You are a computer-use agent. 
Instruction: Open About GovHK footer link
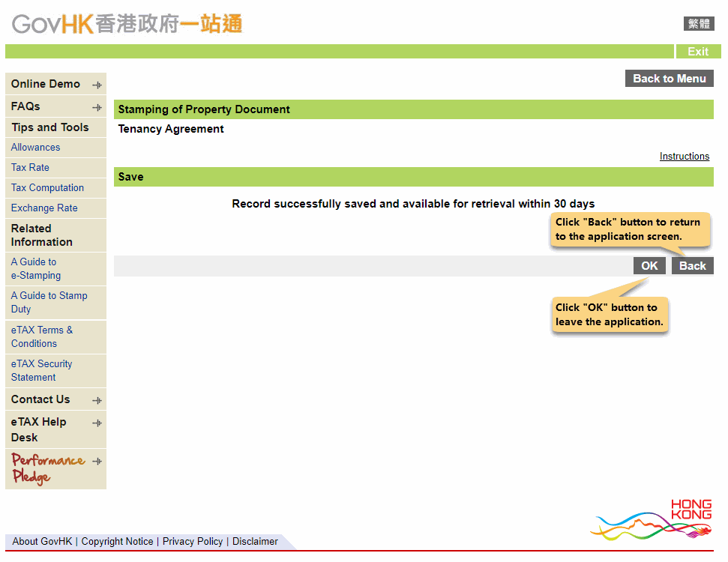(x=42, y=542)
